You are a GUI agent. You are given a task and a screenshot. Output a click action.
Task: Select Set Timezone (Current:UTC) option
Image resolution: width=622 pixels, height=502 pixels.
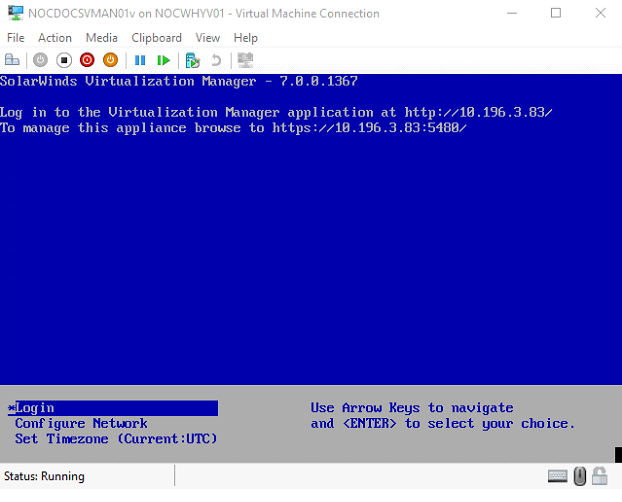[x=116, y=439]
